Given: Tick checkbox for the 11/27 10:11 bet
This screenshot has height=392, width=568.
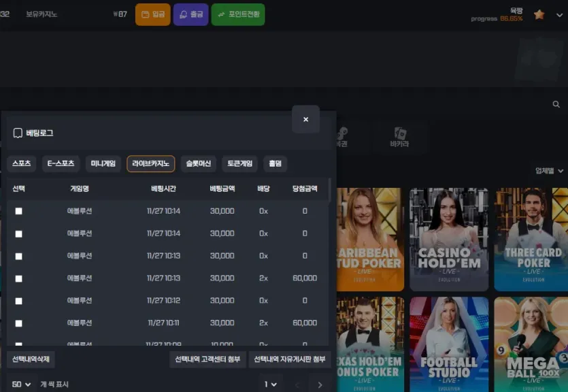Looking at the screenshot, I should pyautogui.click(x=19, y=323).
